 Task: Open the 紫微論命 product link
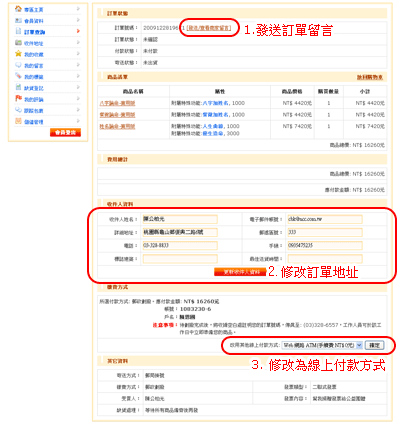[x=117, y=115]
